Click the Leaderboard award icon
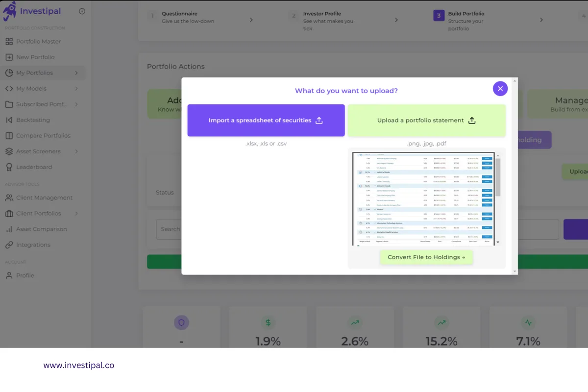588x392 pixels. click(x=9, y=167)
